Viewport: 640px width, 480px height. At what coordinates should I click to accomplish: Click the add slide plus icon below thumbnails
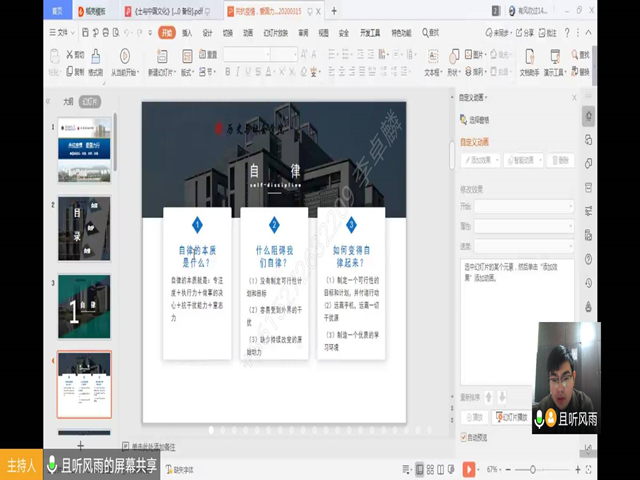coord(81,444)
